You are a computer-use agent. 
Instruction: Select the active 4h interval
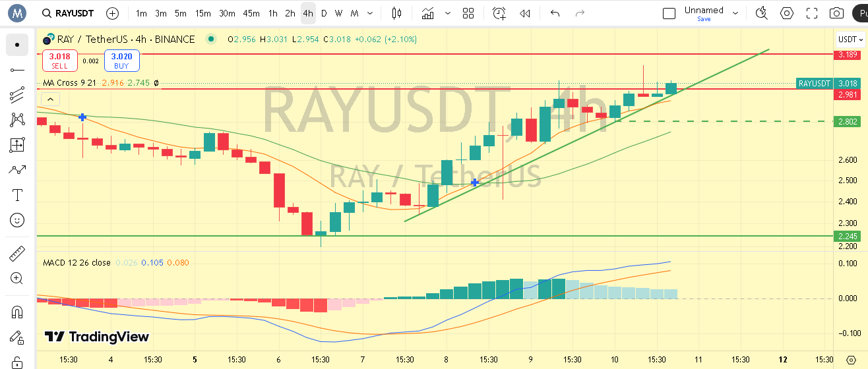point(308,13)
